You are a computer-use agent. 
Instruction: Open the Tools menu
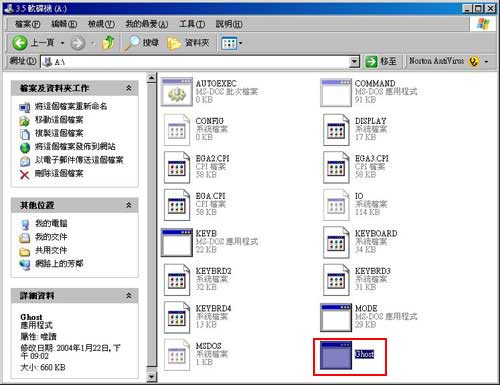click(x=192, y=24)
